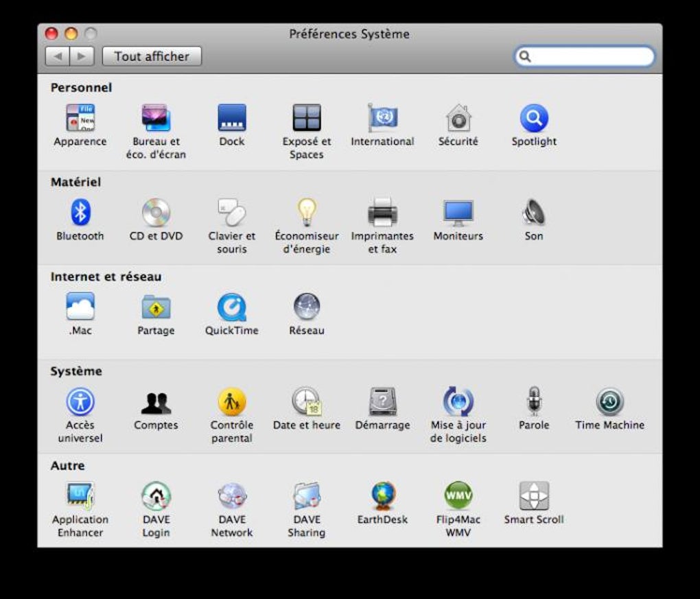This screenshot has width=700, height=599.
Task: Open the Économiseur d'énergie settings
Action: pos(306,215)
